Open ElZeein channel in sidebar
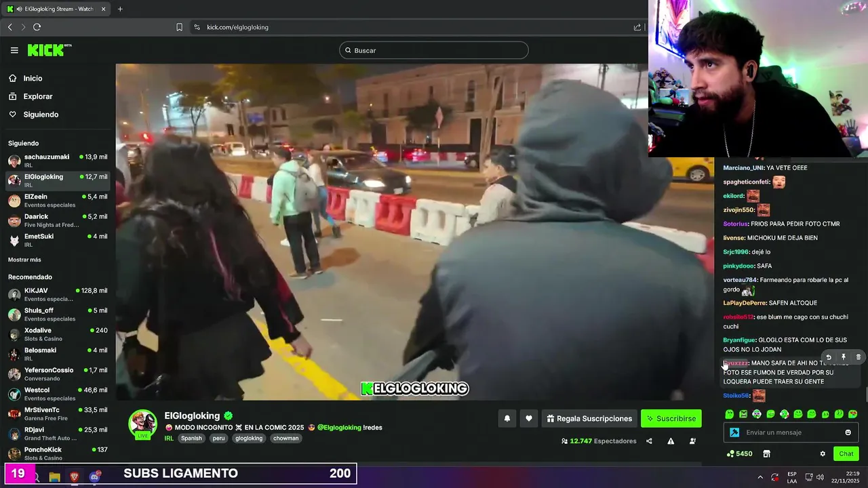868x488 pixels. pyautogui.click(x=58, y=201)
